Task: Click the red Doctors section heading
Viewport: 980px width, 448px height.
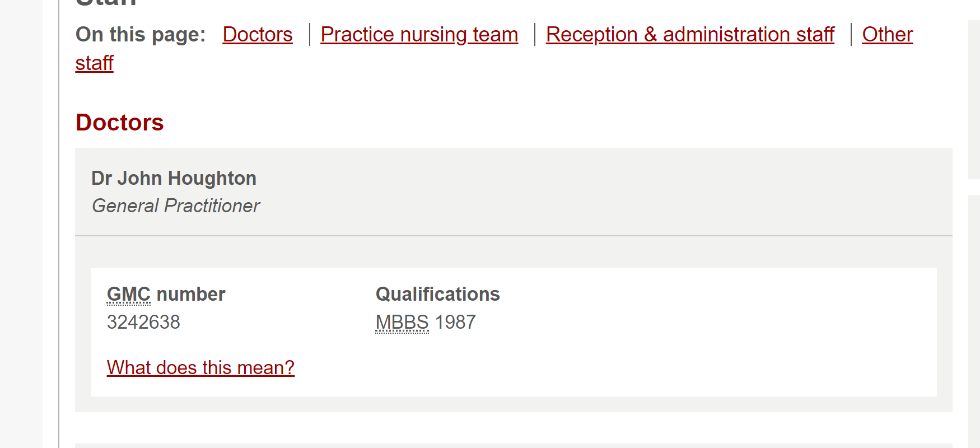Action: pyautogui.click(x=119, y=123)
